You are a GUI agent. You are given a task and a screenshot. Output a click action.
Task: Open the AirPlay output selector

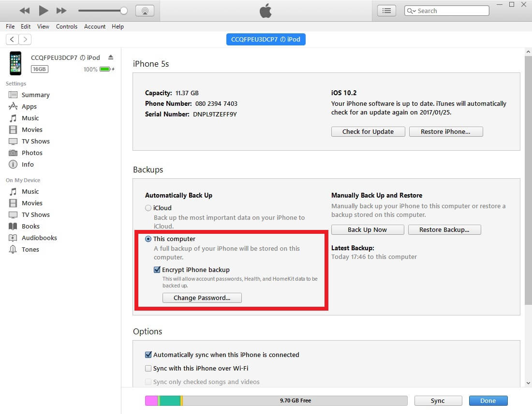(x=145, y=11)
